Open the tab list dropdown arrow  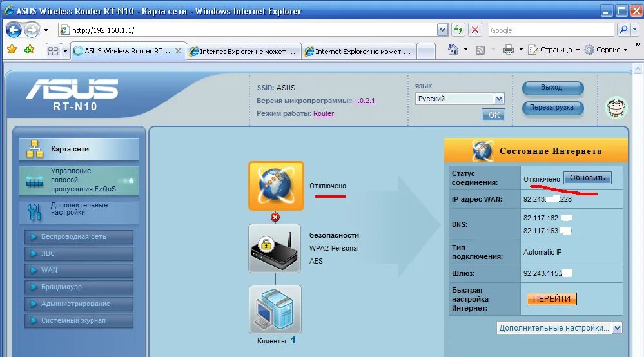point(65,52)
